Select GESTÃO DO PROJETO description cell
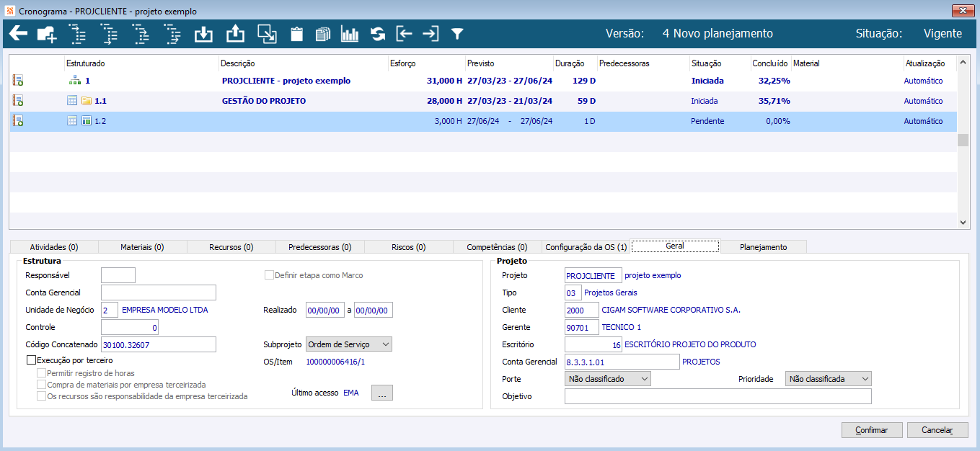This screenshot has height=451, width=980. point(264,101)
